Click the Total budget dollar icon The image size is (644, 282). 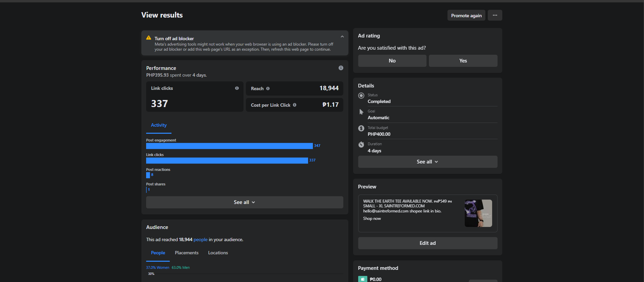361,128
